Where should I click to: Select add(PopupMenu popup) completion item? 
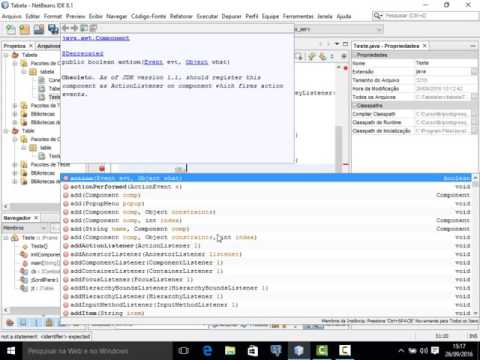click(x=267, y=203)
